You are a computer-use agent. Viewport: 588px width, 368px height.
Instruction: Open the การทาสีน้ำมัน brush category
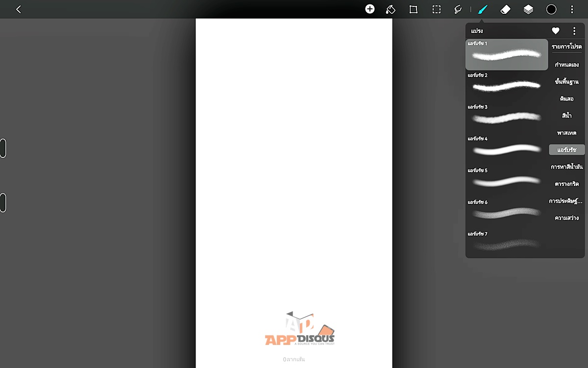[x=566, y=167]
